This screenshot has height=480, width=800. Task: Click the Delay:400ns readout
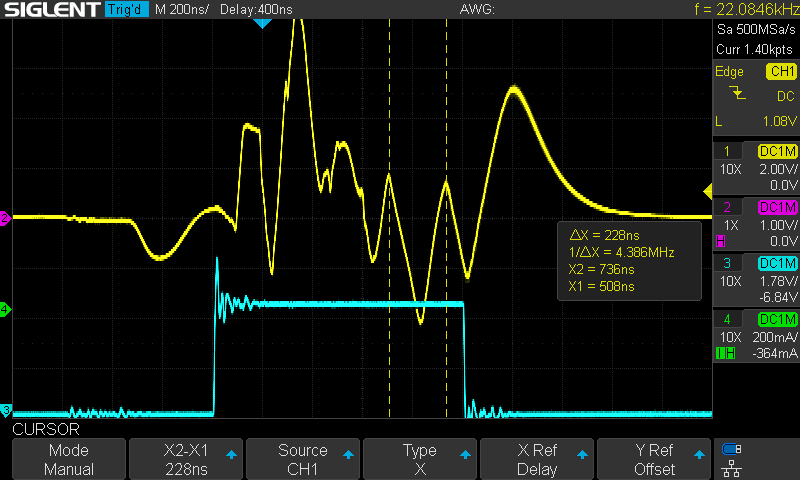point(256,9)
